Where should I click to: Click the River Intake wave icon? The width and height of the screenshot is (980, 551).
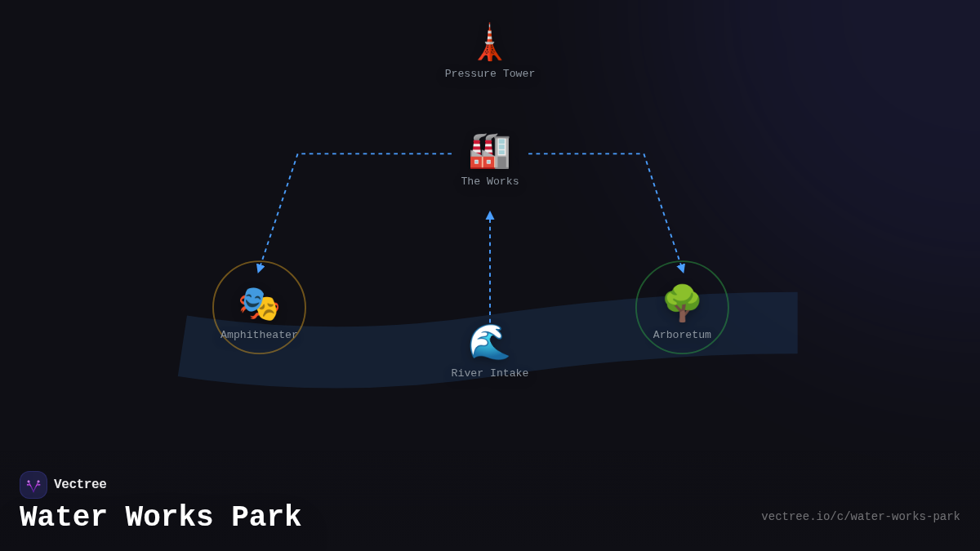489,342
